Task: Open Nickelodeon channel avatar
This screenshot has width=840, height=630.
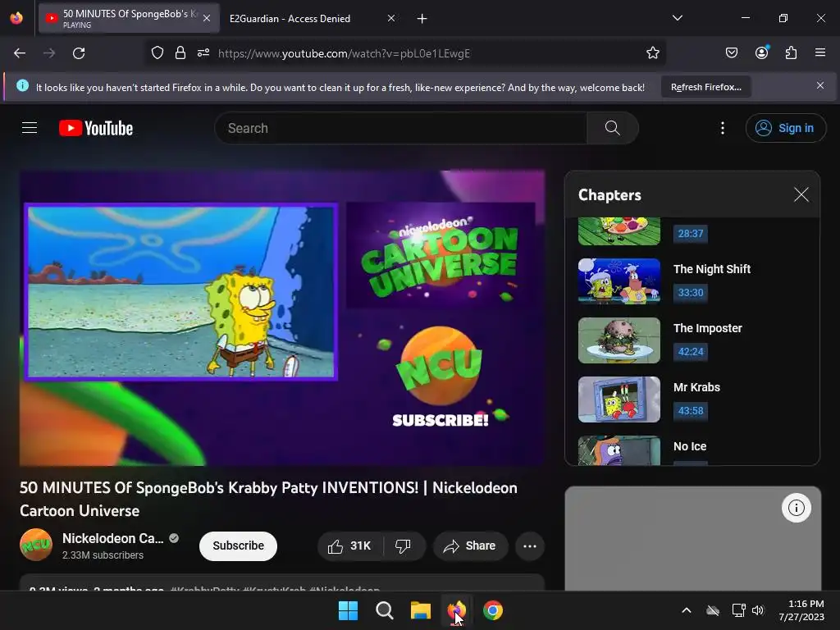Action: [36, 545]
